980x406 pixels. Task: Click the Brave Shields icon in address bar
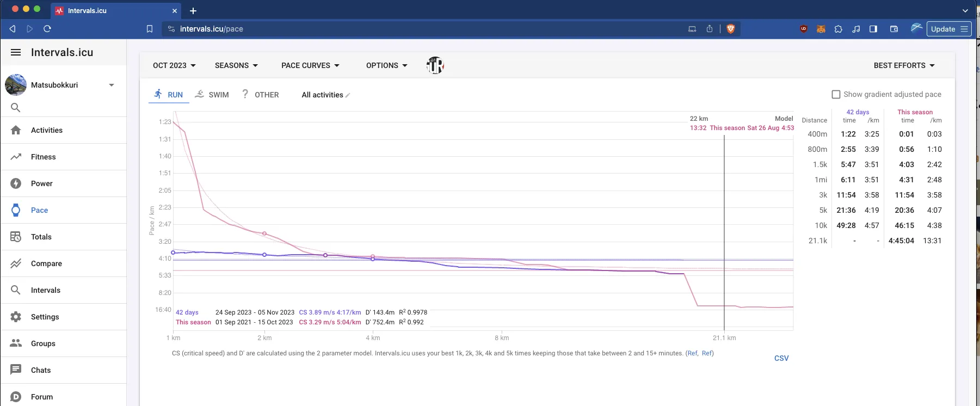click(731, 29)
